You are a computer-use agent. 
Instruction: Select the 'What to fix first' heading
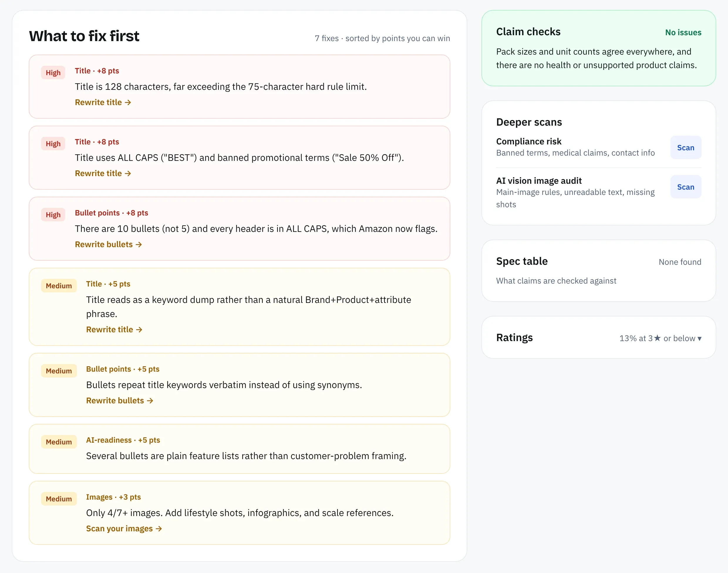84,36
